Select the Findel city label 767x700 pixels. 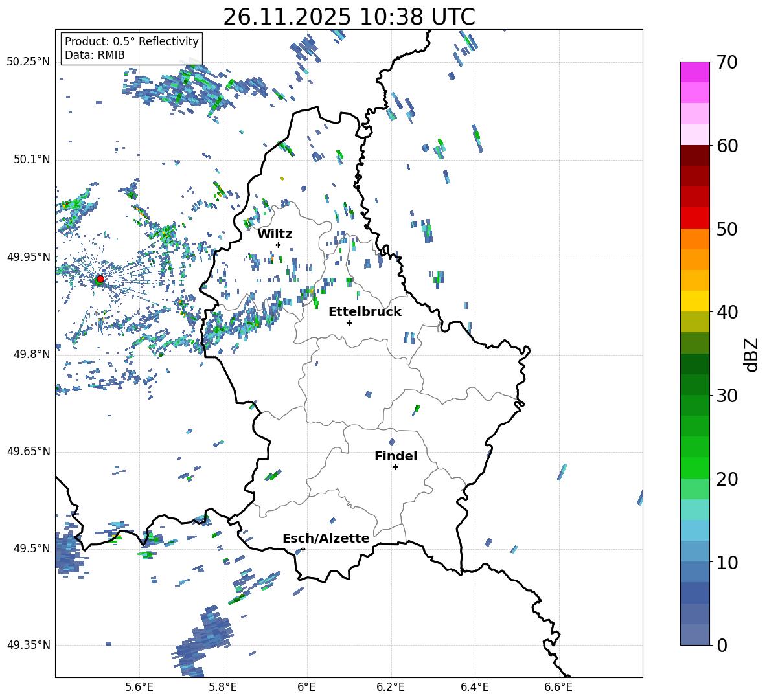pos(396,456)
